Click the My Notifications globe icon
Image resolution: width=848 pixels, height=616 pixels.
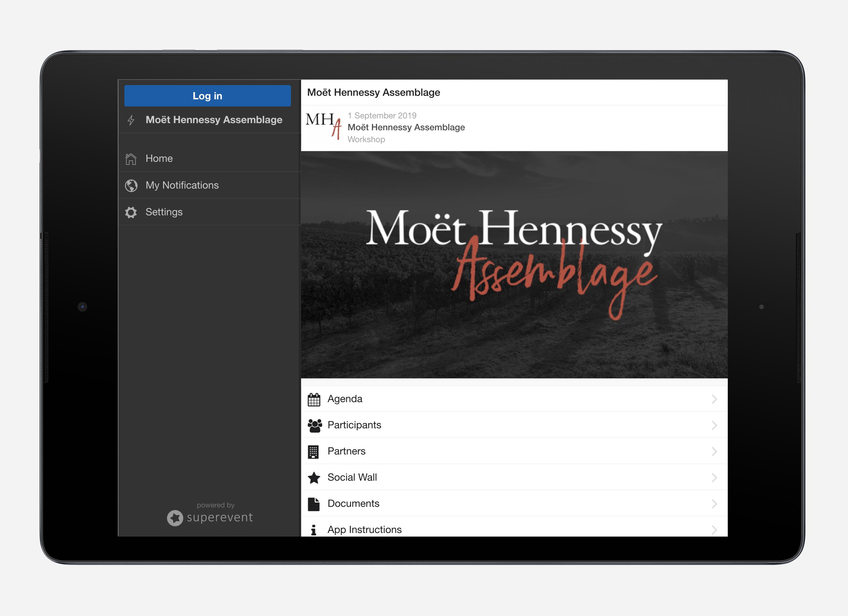click(131, 185)
